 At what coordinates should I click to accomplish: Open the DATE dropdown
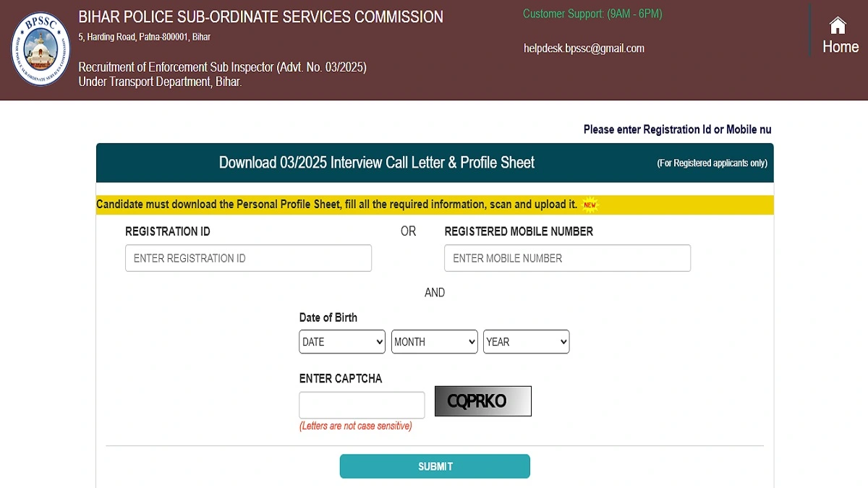341,341
